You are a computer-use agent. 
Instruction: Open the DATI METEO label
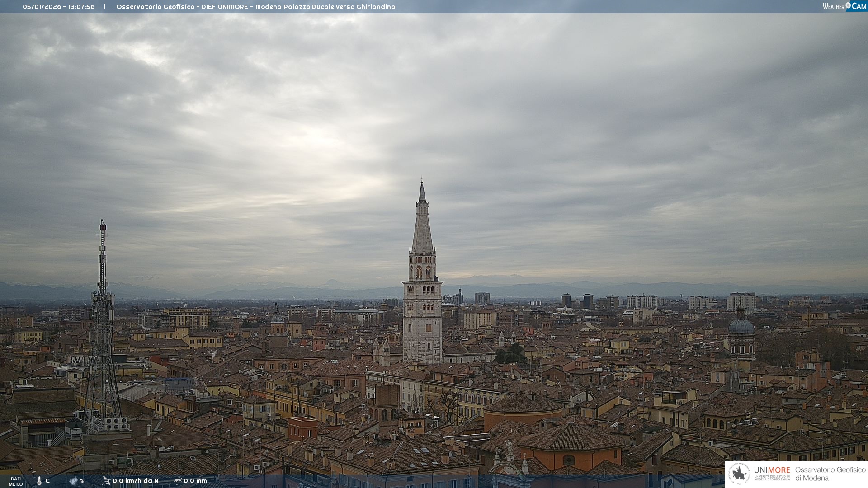click(x=16, y=481)
